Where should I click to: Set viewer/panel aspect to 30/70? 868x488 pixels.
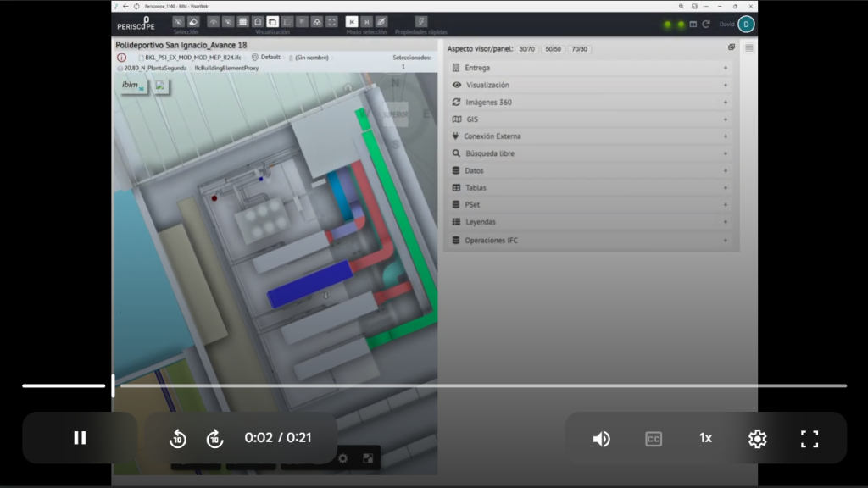coord(526,49)
